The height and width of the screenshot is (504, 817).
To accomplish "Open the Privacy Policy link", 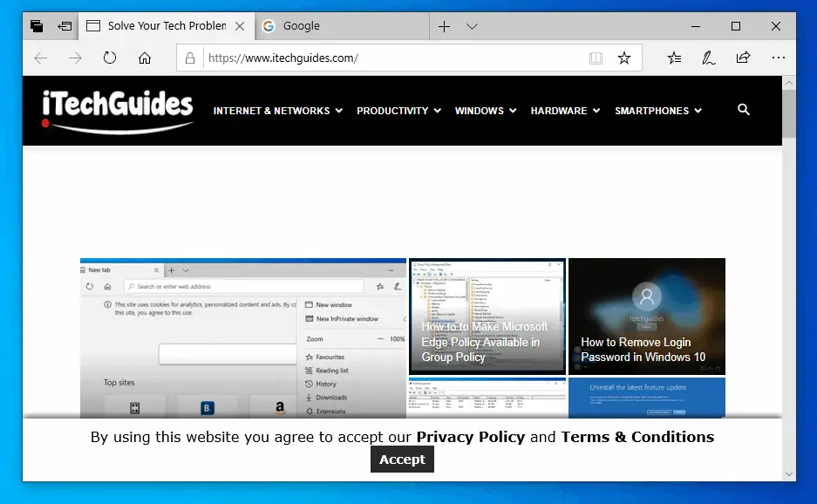I will (x=471, y=437).
